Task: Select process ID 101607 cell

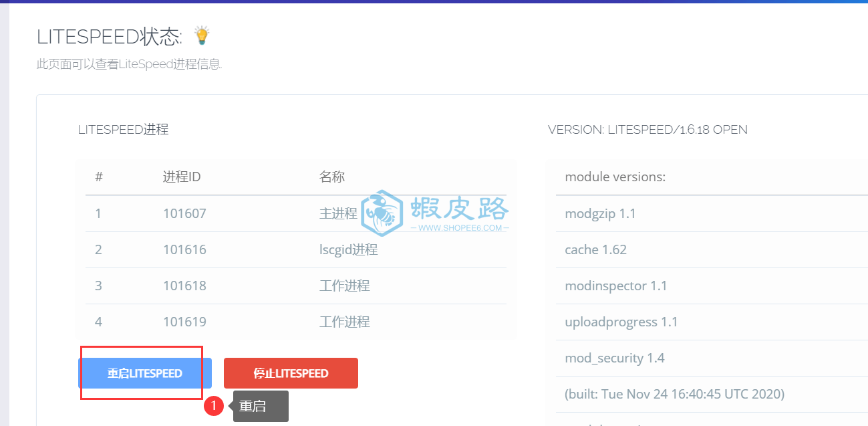Action: [184, 213]
